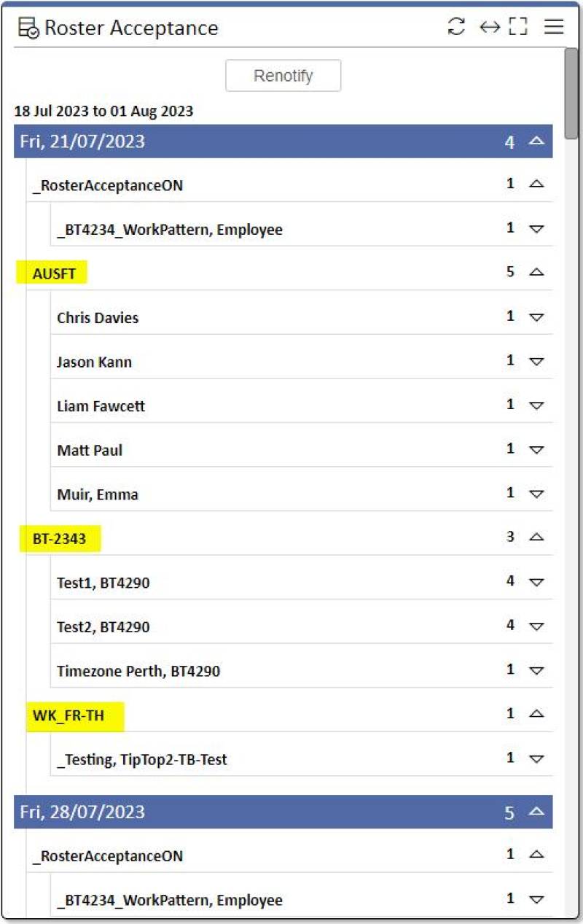583x924 pixels.
Task: Select the Matt Paul employee row
Action: 90,450
